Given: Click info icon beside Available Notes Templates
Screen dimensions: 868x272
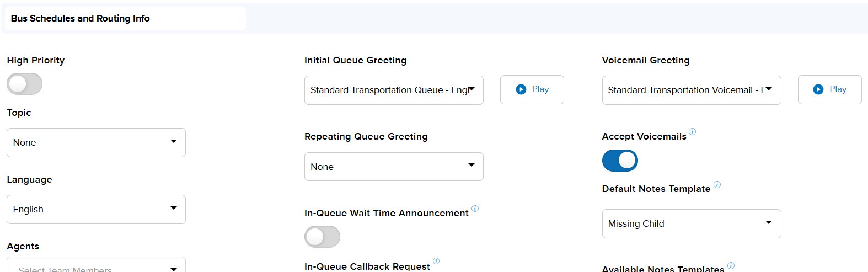Looking at the screenshot, I should coord(731,265).
